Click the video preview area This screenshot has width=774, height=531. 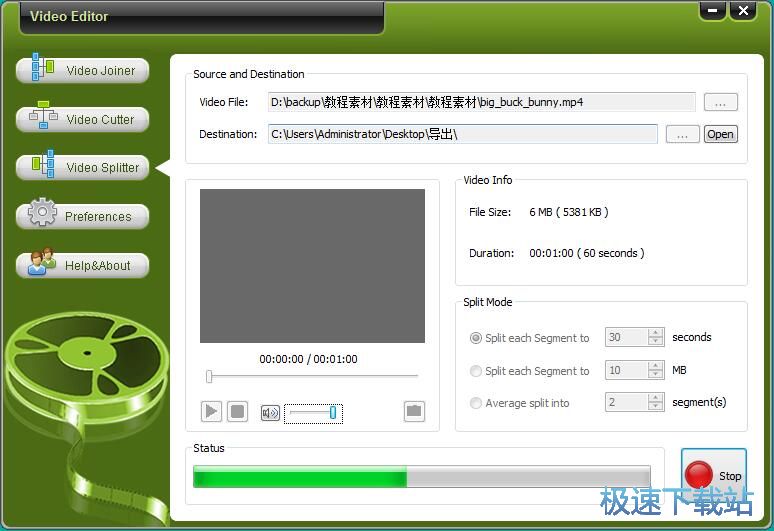(x=312, y=266)
